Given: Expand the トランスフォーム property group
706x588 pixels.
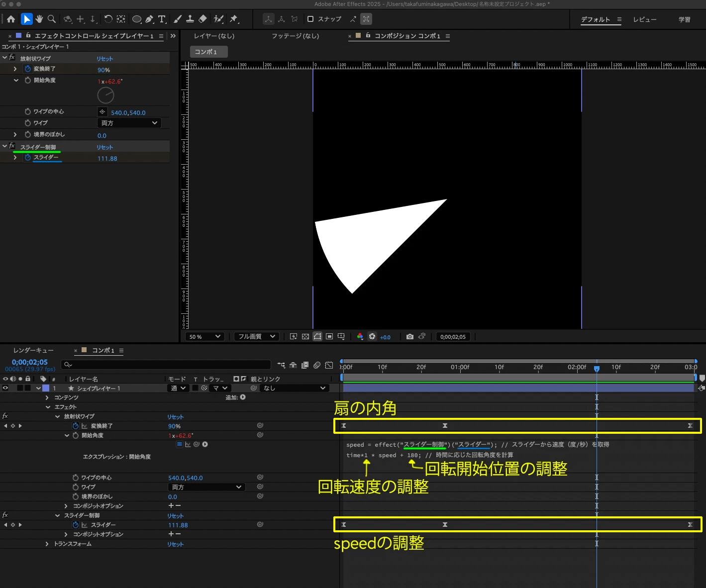Looking at the screenshot, I should click(47, 544).
